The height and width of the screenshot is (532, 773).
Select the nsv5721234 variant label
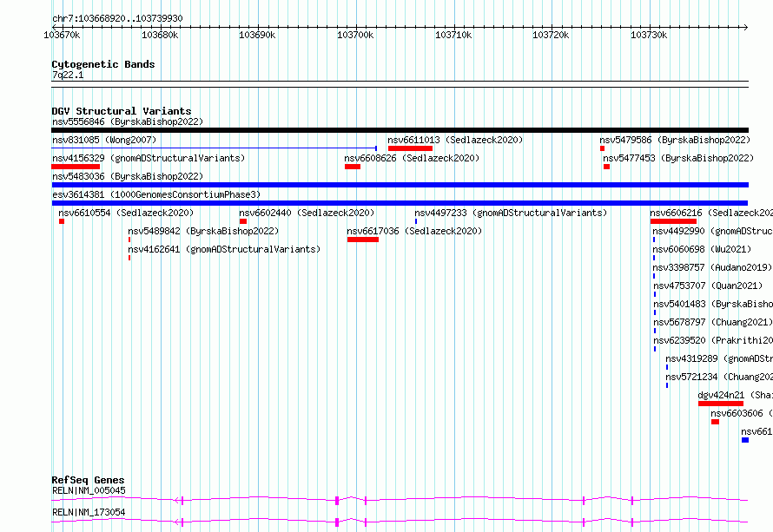[x=719, y=377]
